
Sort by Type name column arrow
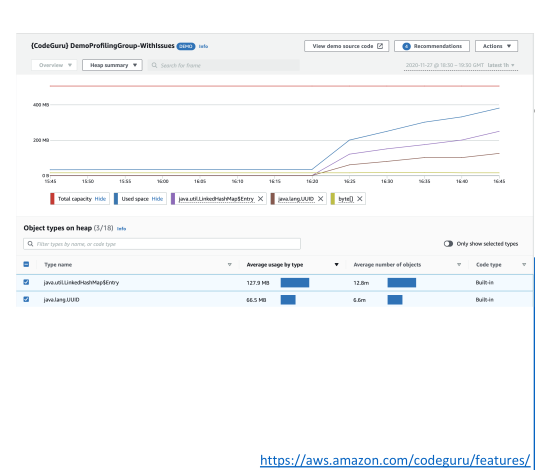[230, 265]
